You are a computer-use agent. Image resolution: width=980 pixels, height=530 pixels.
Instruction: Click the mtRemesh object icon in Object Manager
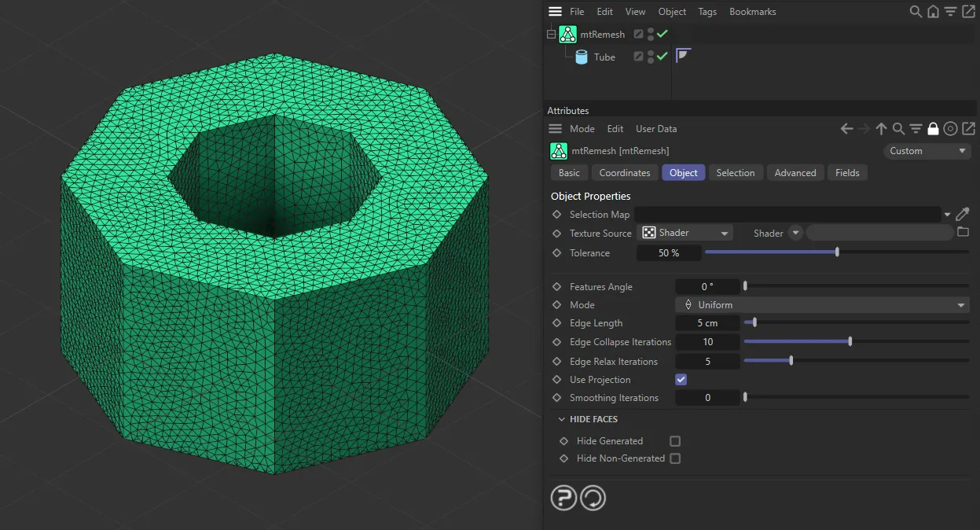click(x=567, y=34)
